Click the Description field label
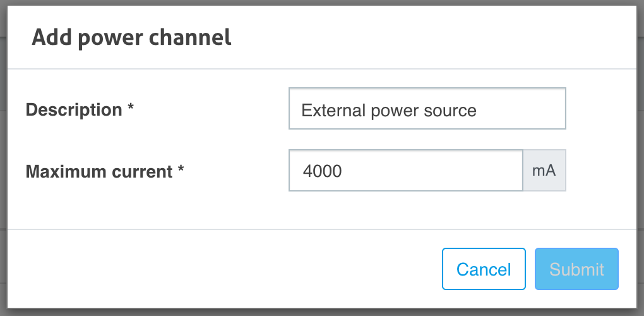 click(74, 110)
